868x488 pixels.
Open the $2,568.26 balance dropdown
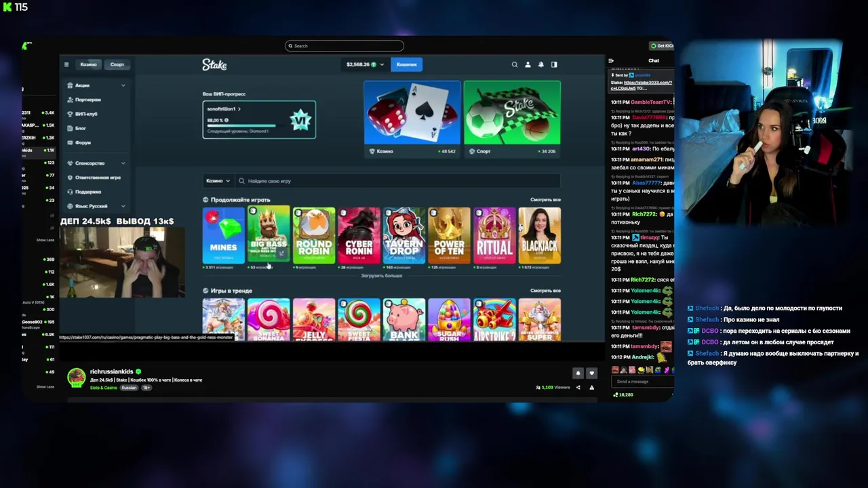coord(365,64)
